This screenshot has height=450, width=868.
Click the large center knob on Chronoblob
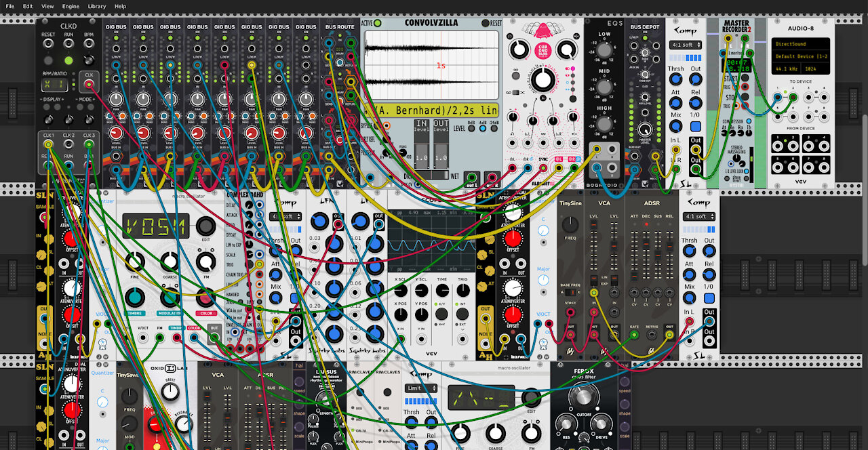pyautogui.click(x=542, y=79)
